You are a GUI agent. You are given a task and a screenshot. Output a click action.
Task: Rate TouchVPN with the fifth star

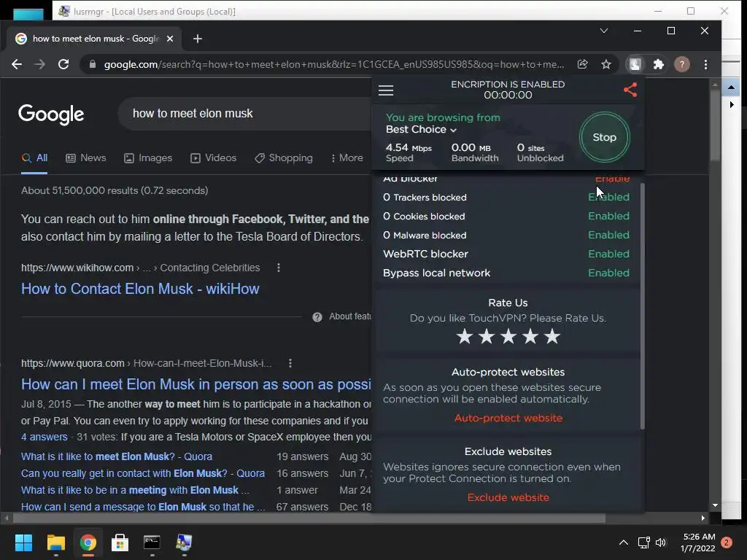pyautogui.click(x=552, y=337)
